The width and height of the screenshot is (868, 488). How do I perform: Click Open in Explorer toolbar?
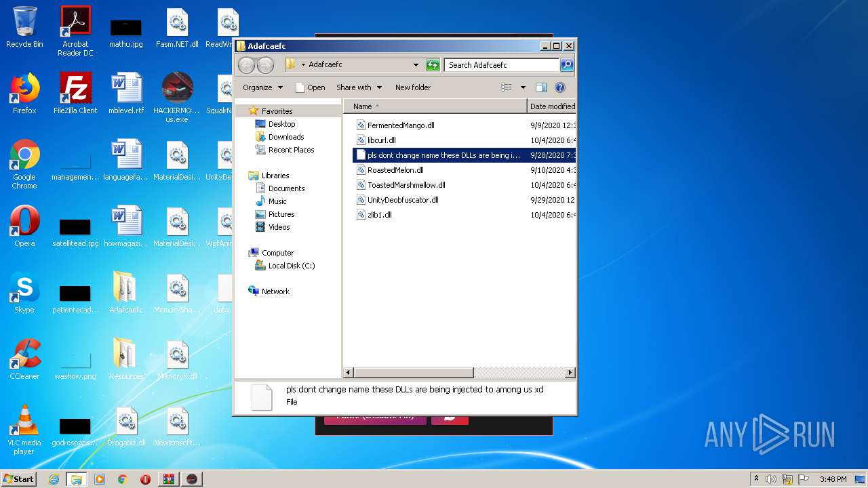coord(310,87)
